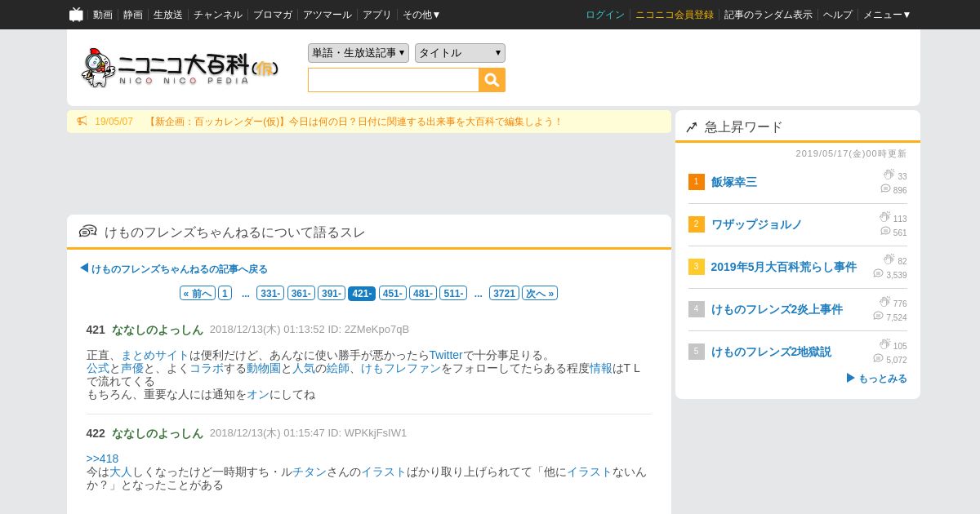Screen dimensions: 980x514
Task: Go to the 511- page
Action: [453, 294]
